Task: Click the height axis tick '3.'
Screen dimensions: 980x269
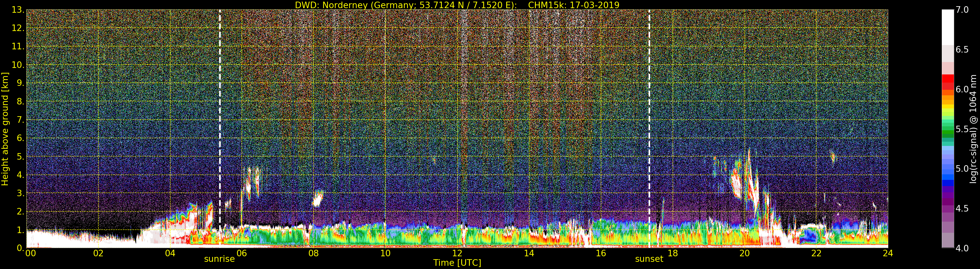Action: [x=21, y=193]
